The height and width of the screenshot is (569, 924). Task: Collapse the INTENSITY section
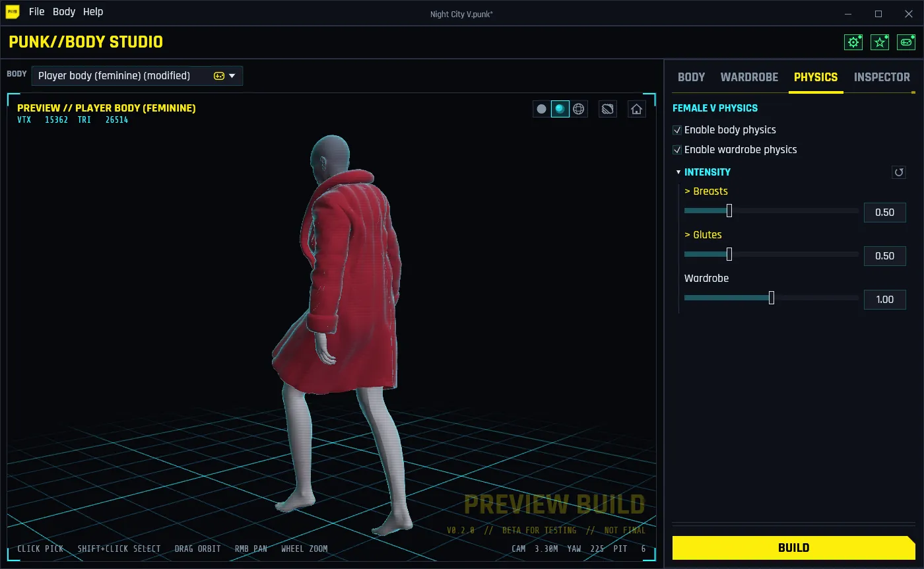tap(678, 172)
